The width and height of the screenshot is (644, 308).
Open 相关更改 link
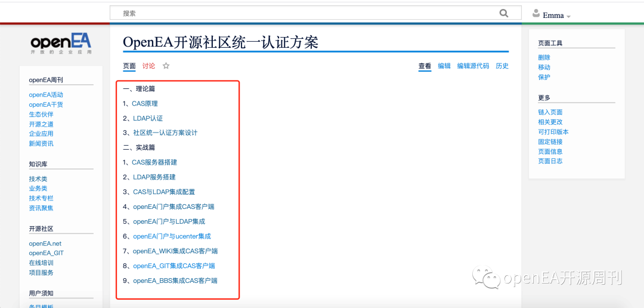(x=550, y=122)
